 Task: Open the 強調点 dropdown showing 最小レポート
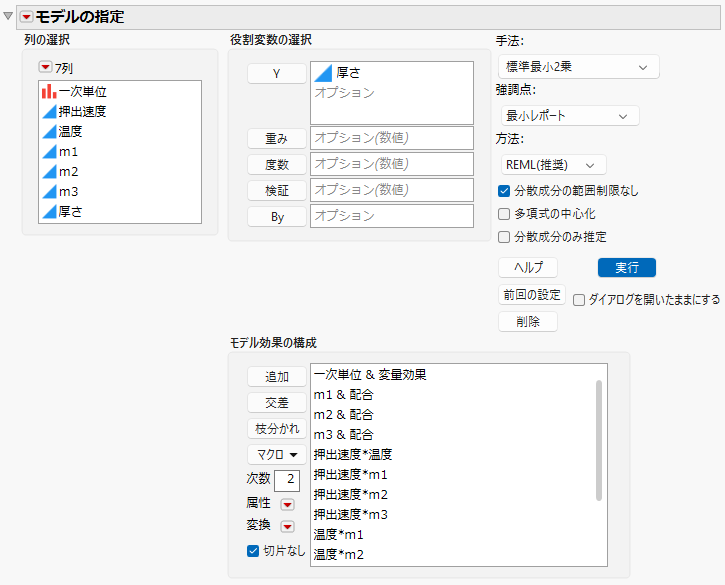click(x=570, y=116)
